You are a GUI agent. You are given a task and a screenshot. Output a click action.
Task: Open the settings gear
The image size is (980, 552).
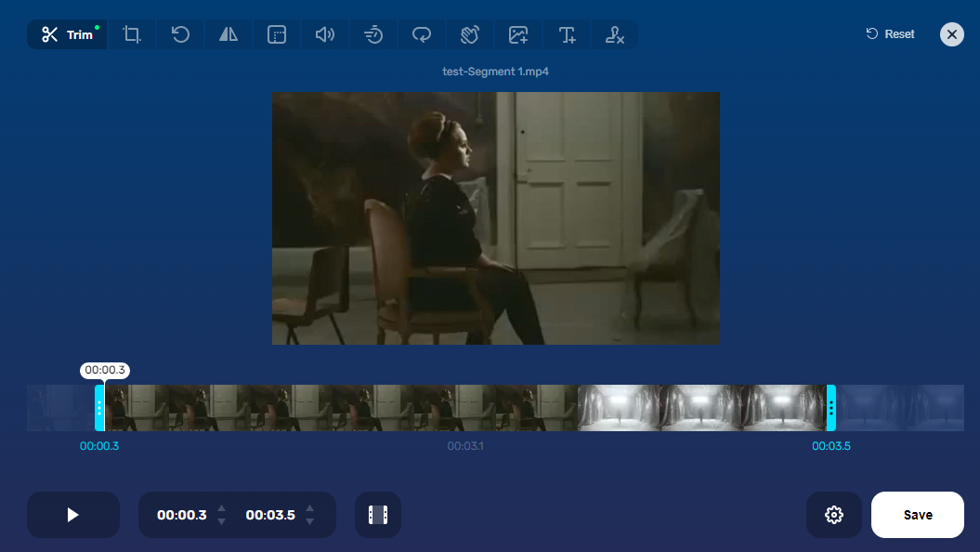[834, 515]
